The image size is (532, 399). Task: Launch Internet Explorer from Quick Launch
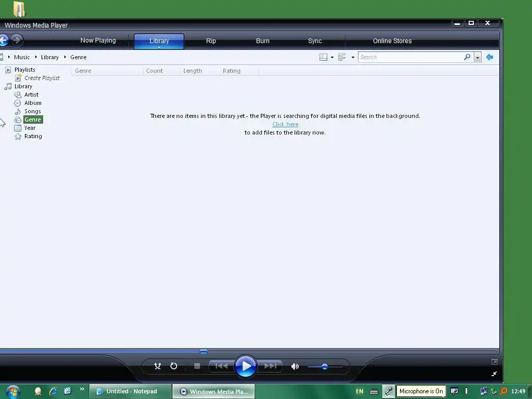tap(54, 391)
